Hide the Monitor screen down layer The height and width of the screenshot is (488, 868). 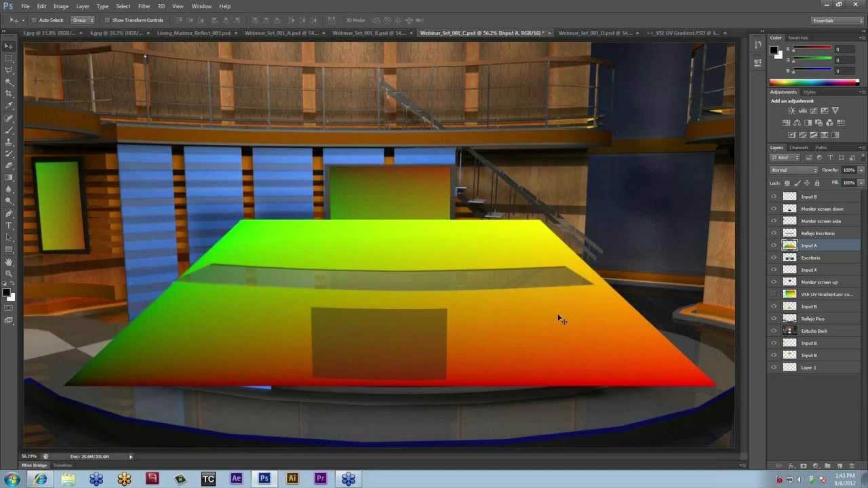click(x=774, y=209)
